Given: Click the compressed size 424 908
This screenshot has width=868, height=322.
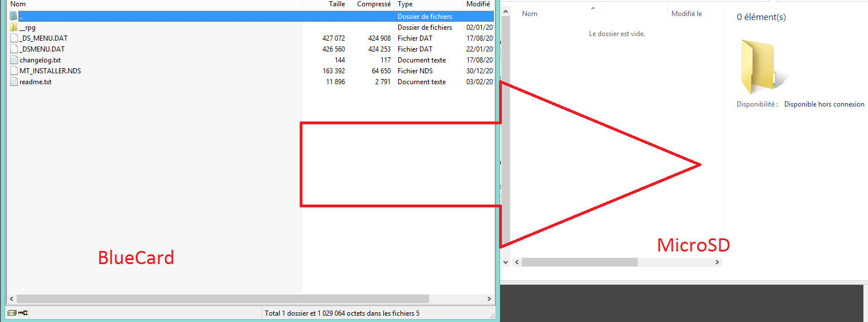Looking at the screenshot, I should 379,38.
